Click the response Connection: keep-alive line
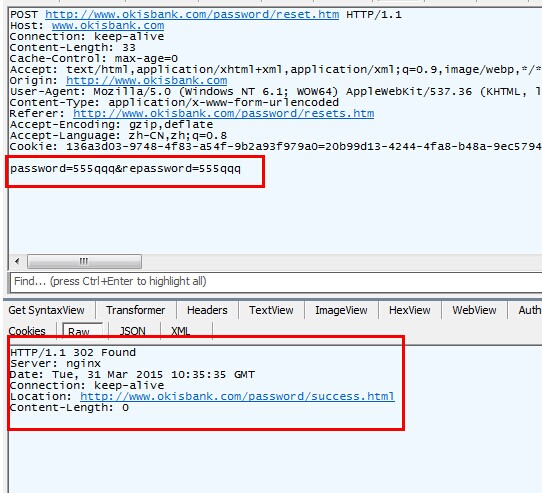Viewport: 542px width, 493px height. point(87,385)
